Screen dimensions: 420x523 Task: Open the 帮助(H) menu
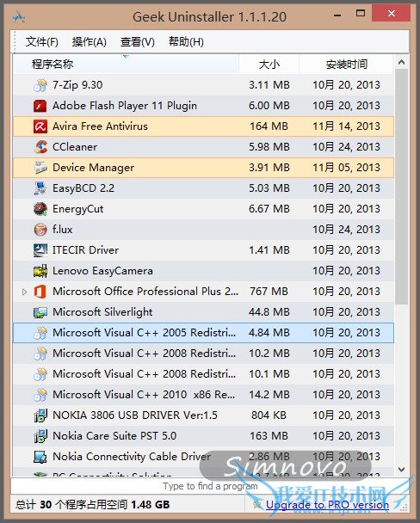click(x=186, y=42)
